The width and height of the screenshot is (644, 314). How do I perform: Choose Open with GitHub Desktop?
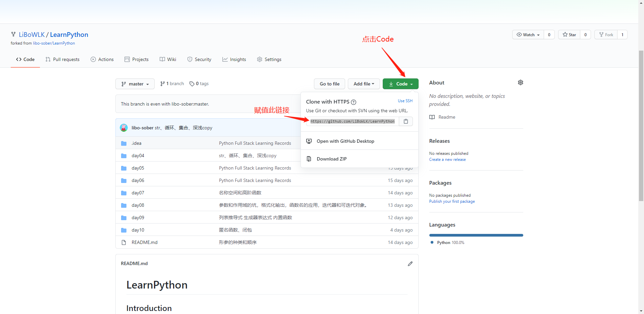[360, 141]
